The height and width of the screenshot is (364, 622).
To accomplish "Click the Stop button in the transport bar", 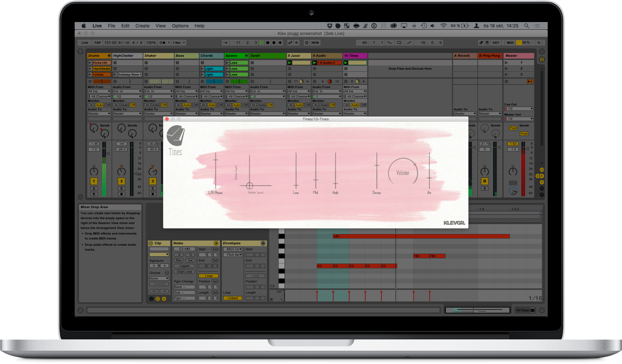I will 268,43.
